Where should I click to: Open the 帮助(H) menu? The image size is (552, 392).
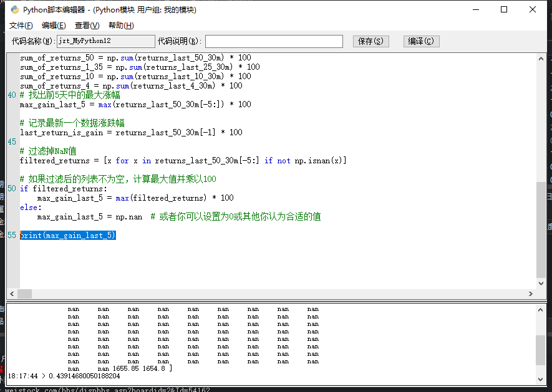pyautogui.click(x=121, y=26)
